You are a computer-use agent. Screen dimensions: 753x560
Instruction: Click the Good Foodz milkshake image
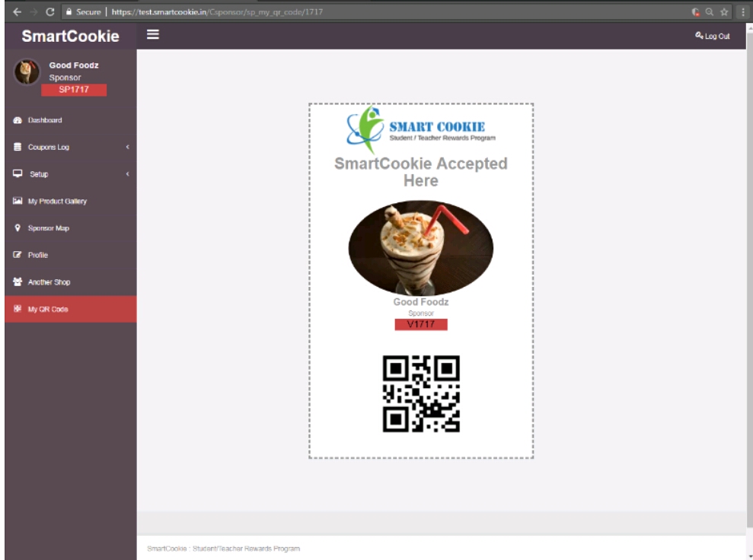(x=420, y=248)
